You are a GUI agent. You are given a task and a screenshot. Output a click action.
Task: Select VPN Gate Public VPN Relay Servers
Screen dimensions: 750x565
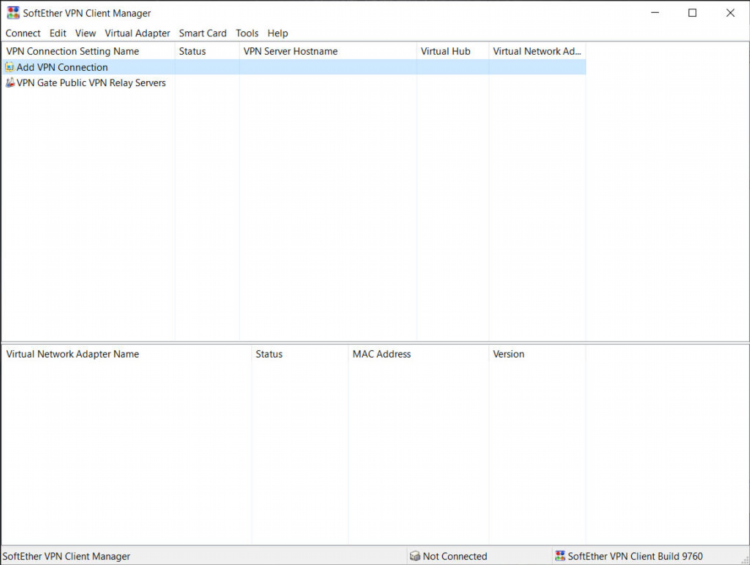coord(91,83)
